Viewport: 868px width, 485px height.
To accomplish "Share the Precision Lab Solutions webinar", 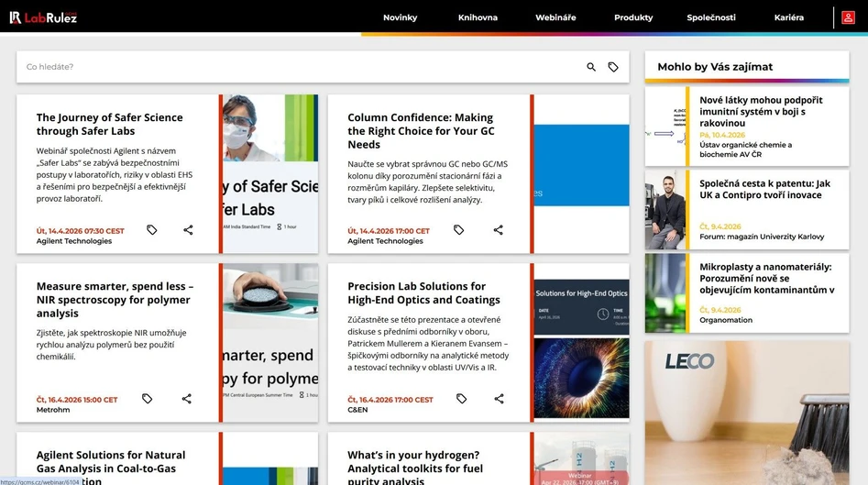I will [x=500, y=399].
